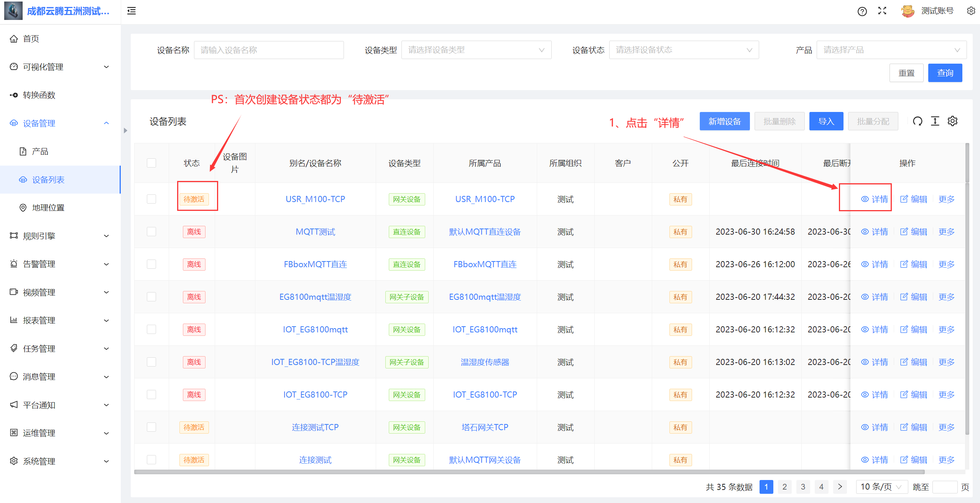The width and height of the screenshot is (980, 503).
Task: Expand 视频管理 menu
Action: pos(60,292)
